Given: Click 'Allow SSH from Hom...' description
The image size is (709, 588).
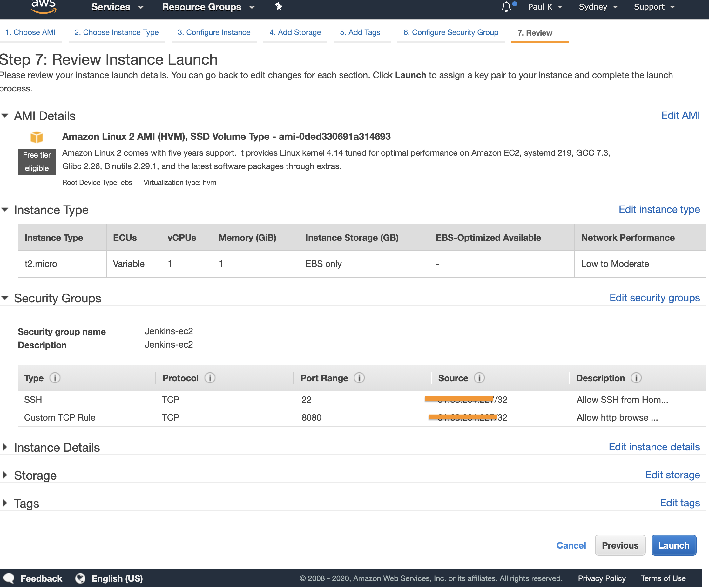Looking at the screenshot, I should click(622, 400).
